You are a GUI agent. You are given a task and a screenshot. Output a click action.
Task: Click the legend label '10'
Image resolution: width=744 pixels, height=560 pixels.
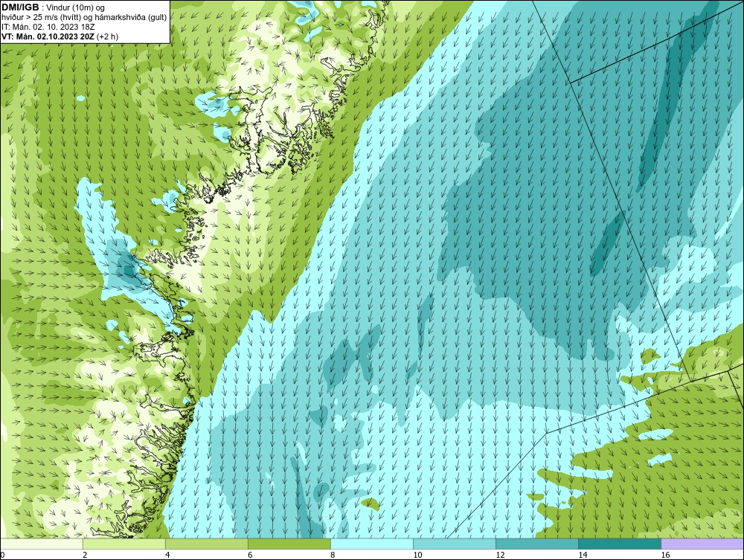[x=417, y=555]
